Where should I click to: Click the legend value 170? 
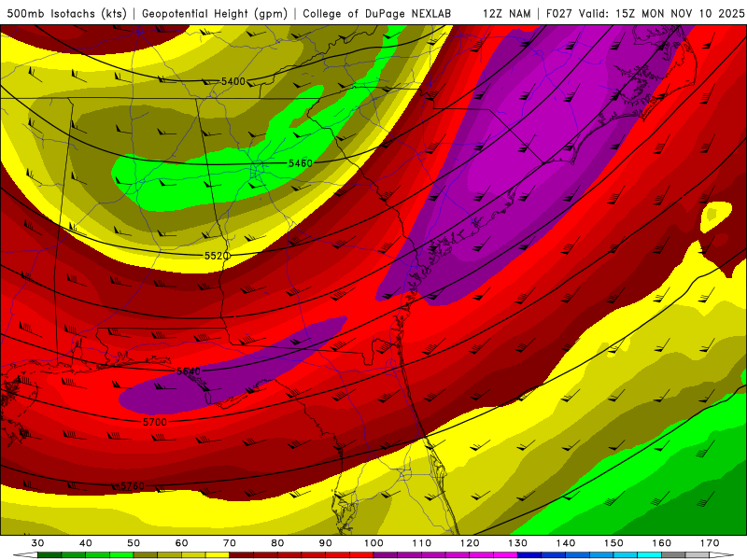coord(710,543)
